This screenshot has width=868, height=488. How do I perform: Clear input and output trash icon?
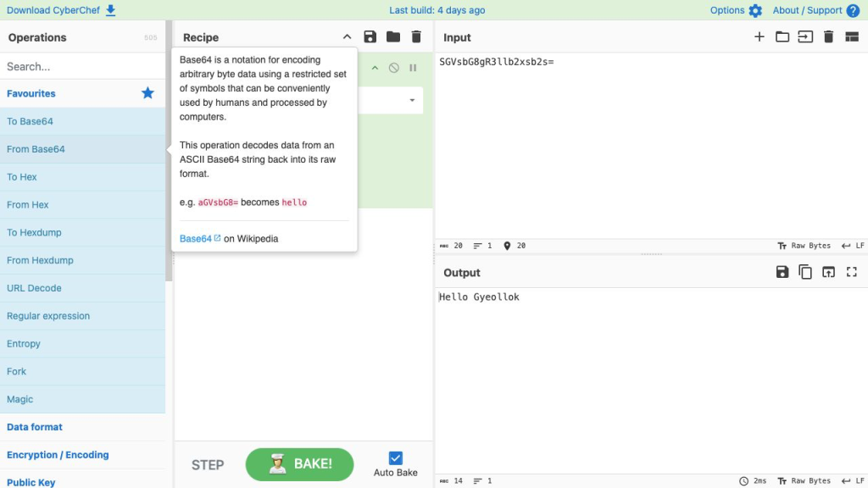click(828, 37)
